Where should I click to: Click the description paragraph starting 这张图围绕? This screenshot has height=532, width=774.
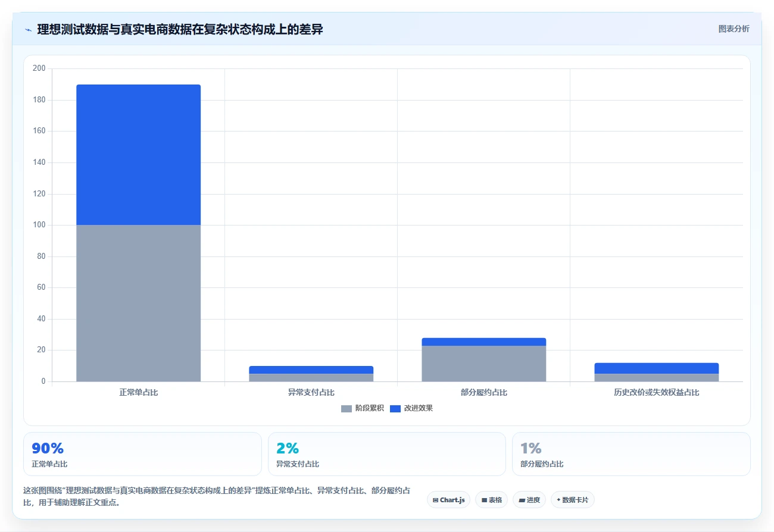217,496
